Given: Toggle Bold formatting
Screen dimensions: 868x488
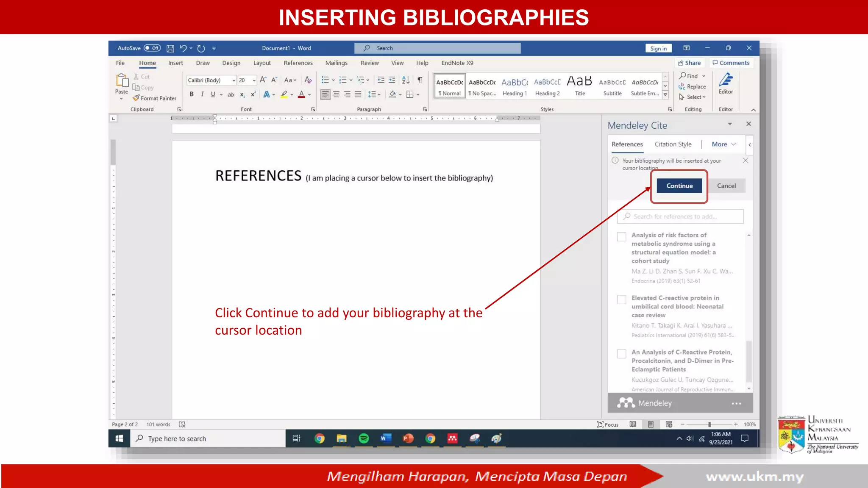Looking at the screenshot, I should point(192,94).
